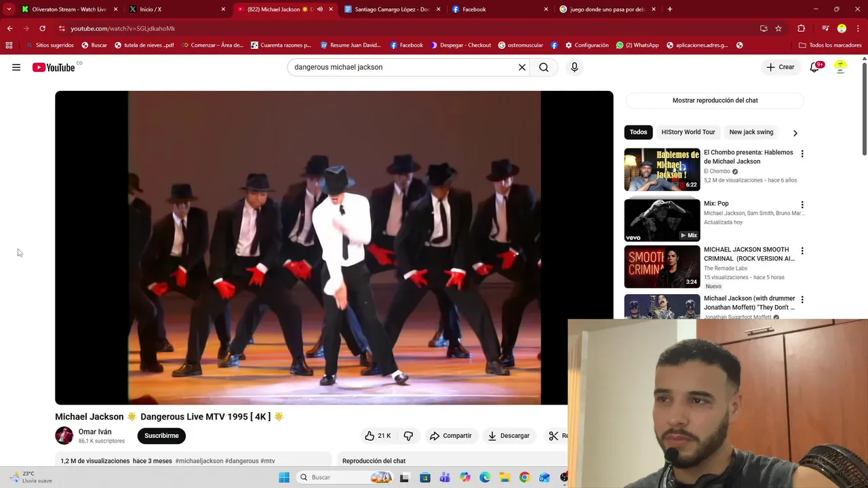Go to the YouTube home logo
This screenshot has height=488, width=868.
pos(54,67)
